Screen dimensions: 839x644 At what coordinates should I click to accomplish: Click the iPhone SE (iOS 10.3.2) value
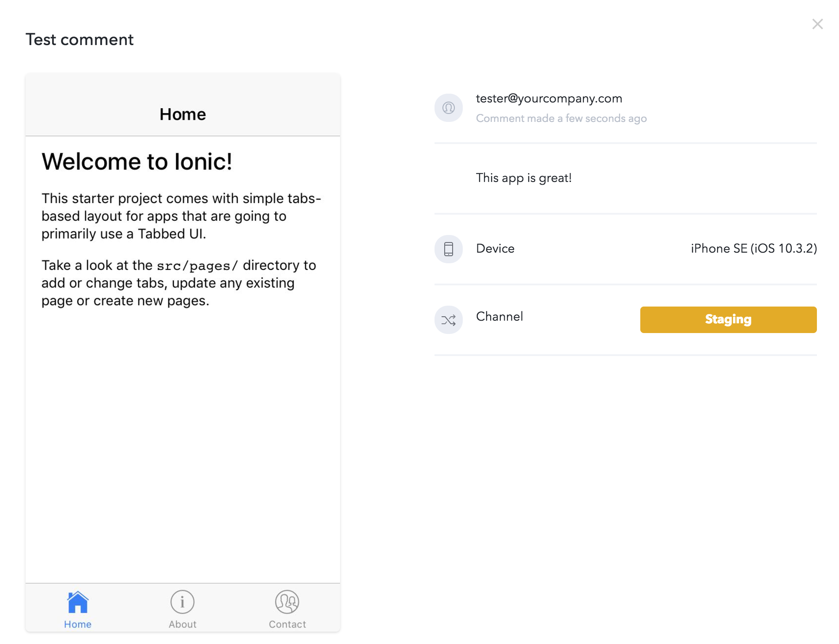754,249
